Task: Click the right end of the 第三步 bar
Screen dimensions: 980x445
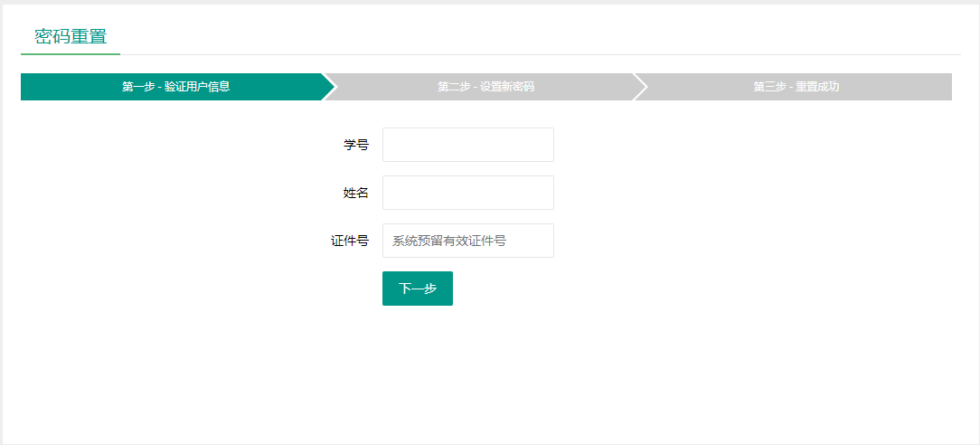Action: pyautogui.click(x=940, y=87)
